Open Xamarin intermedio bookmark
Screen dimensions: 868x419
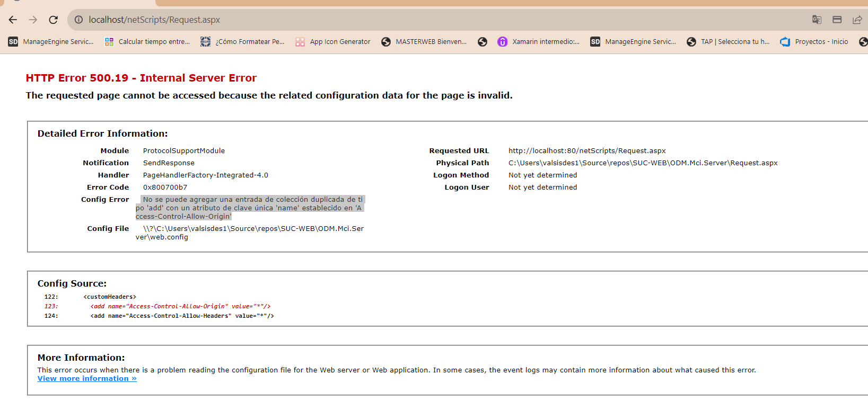(539, 42)
